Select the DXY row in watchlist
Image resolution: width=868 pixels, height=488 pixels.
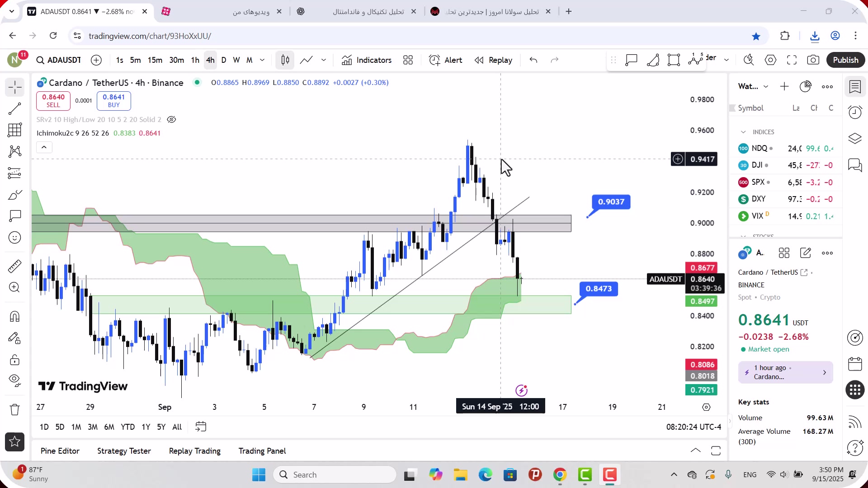click(785, 199)
